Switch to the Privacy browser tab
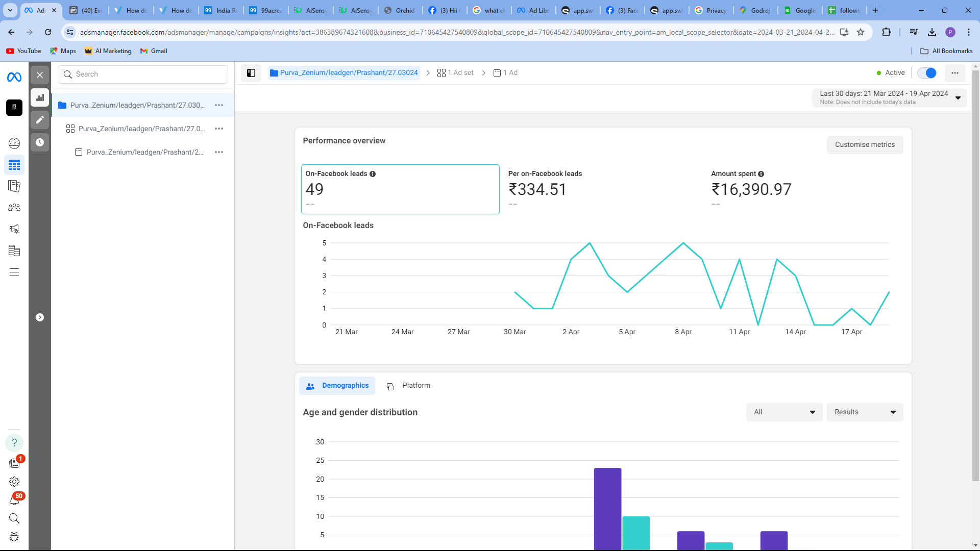This screenshot has height=551, width=980. pyautogui.click(x=711, y=10)
